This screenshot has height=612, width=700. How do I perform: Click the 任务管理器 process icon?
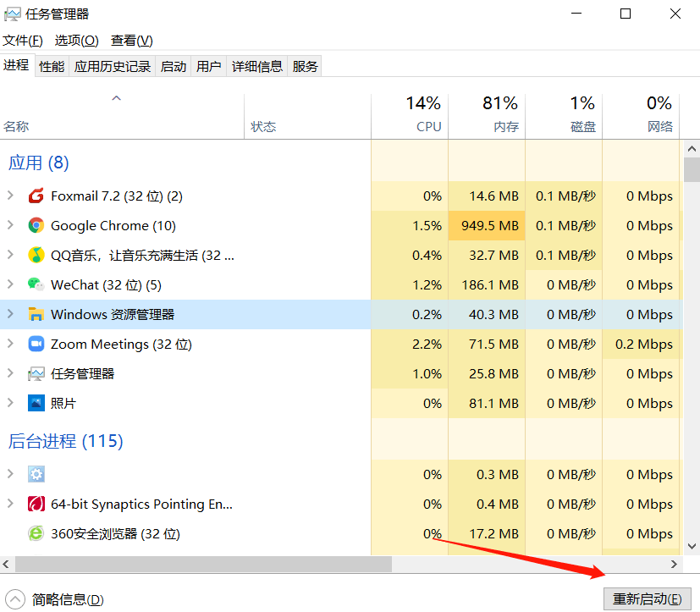tap(36, 373)
